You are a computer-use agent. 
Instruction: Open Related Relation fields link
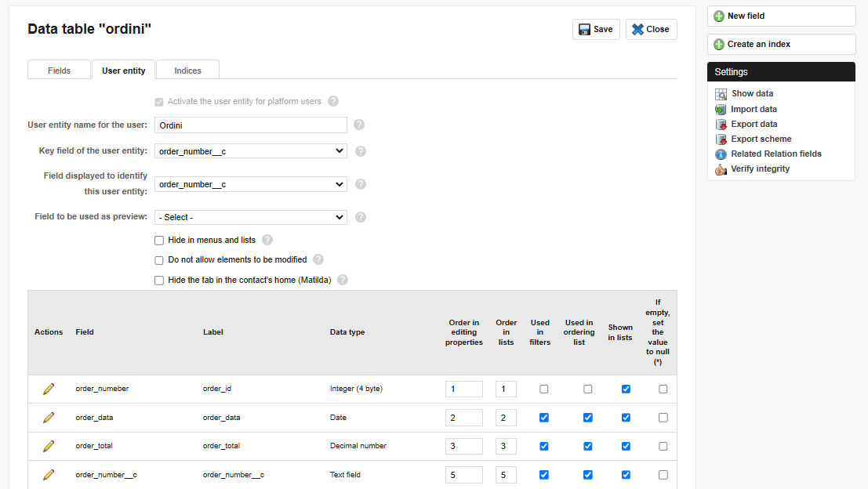pos(776,154)
